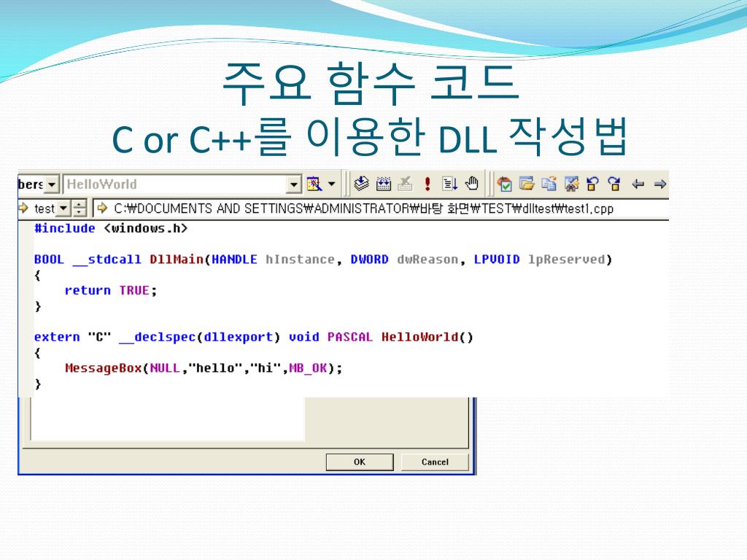
Task: Click the 'DllMain' function name in code
Action: coord(177,260)
